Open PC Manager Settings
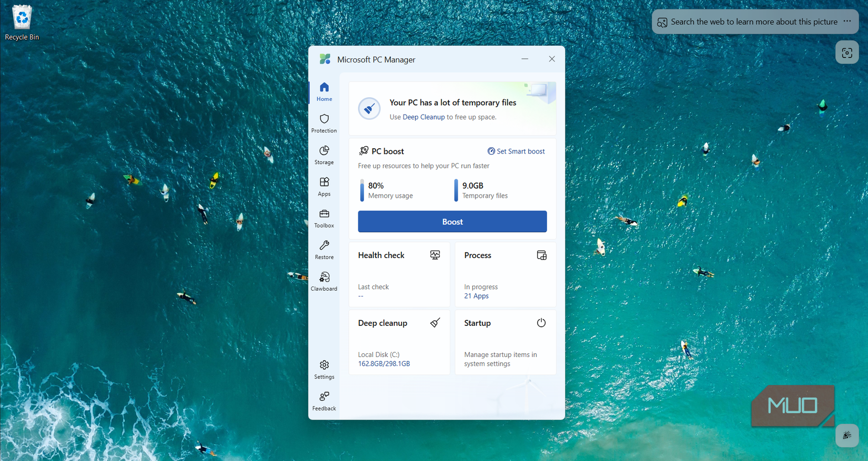Viewport: 868px width, 461px height. point(324,370)
